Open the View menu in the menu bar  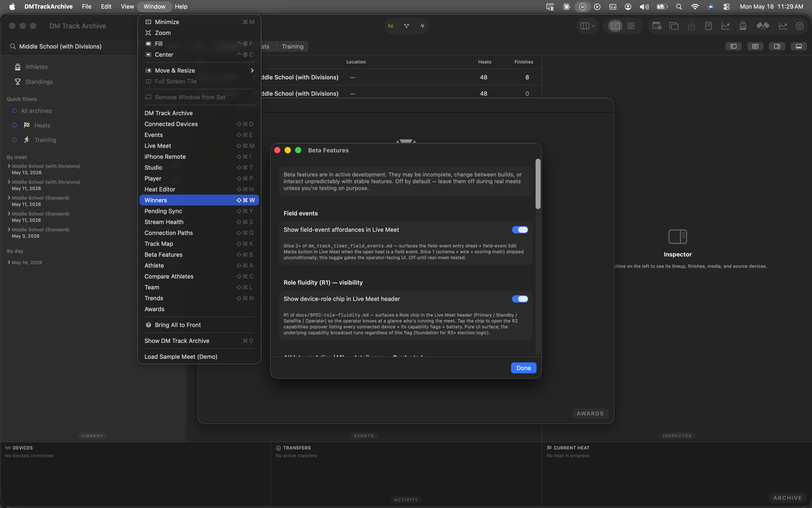127,6
